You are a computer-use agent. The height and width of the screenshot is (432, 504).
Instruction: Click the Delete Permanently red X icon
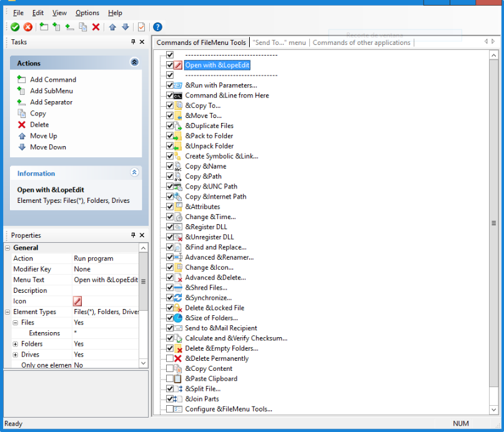(178, 358)
